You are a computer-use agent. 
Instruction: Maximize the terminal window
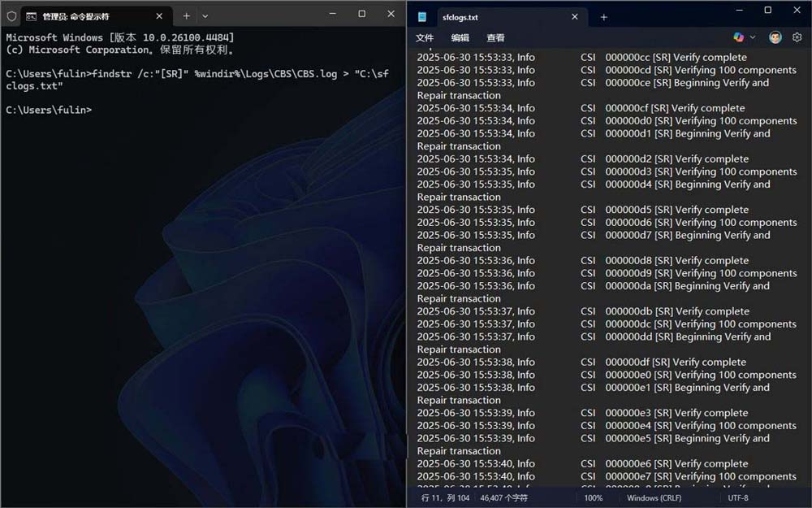(x=362, y=14)
